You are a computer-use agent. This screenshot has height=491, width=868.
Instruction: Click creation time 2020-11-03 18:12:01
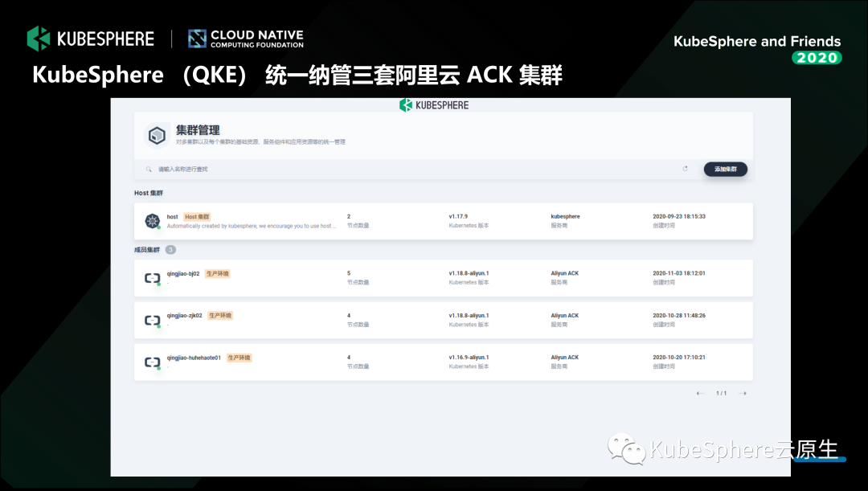coord(678,273)
